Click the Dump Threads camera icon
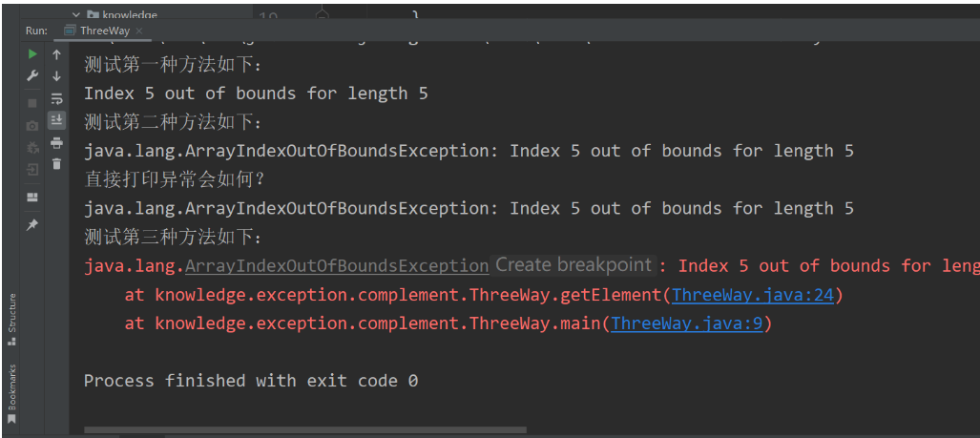 point(32,126)
